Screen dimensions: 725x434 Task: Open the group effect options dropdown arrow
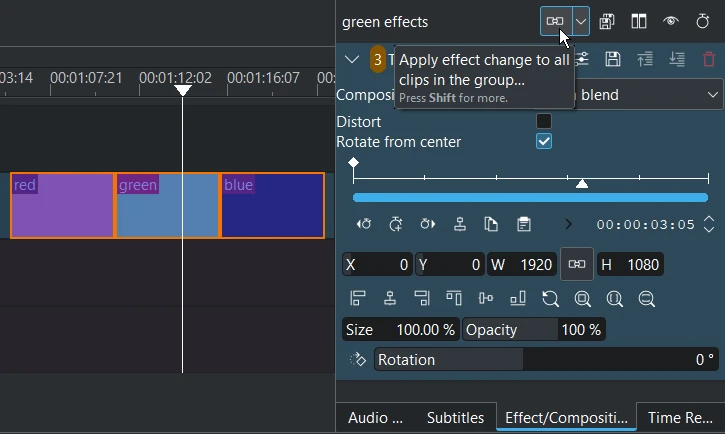581,21
